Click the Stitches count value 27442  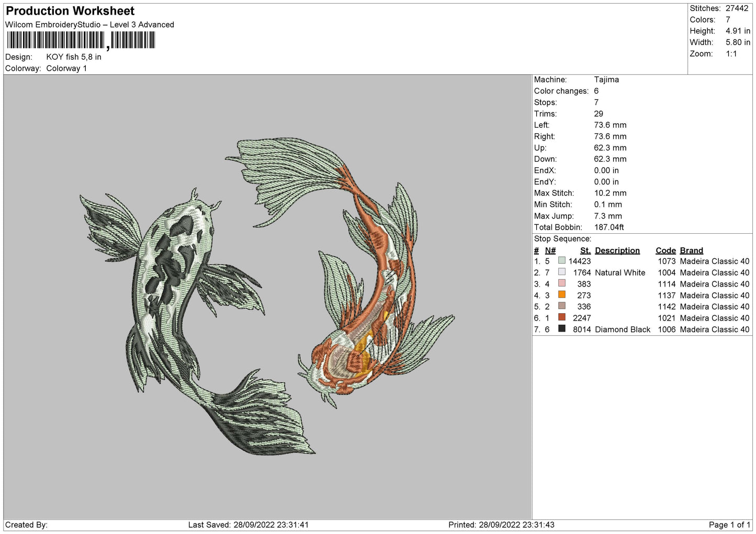click(x=737, y=8)
